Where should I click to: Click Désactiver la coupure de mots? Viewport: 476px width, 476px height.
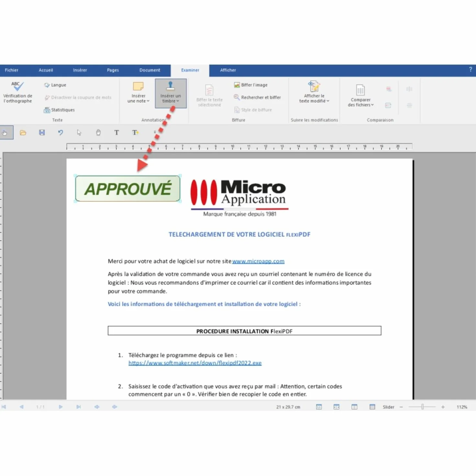(78, 97)
